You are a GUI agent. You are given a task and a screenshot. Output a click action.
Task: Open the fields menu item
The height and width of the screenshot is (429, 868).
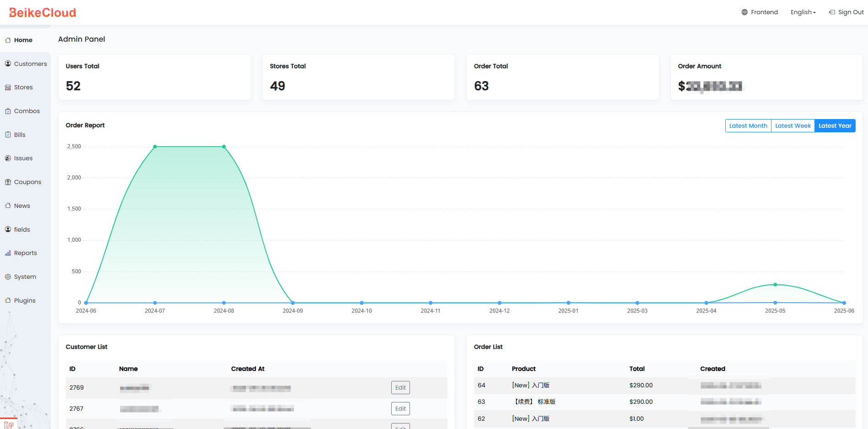click(22, 229)
